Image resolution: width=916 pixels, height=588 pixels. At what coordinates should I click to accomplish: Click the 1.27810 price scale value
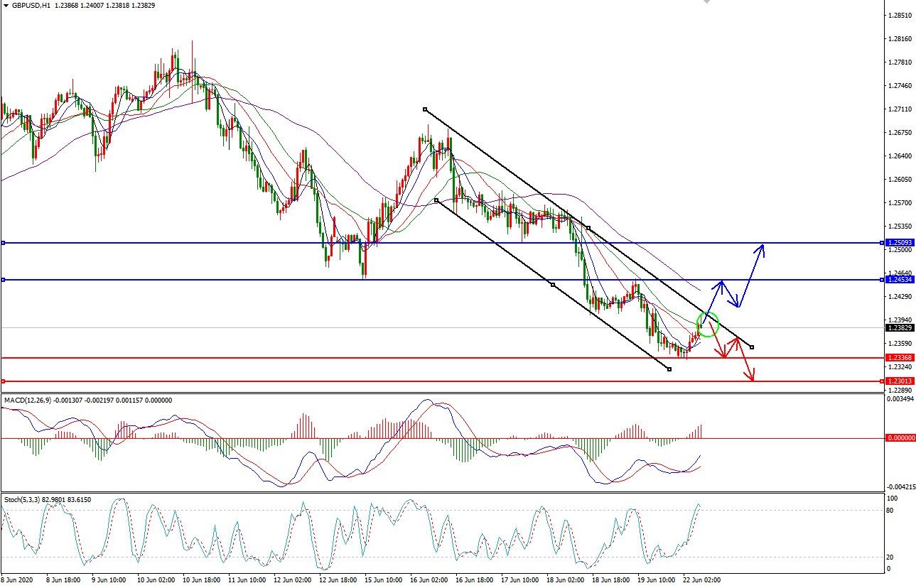tap(900, 62)
